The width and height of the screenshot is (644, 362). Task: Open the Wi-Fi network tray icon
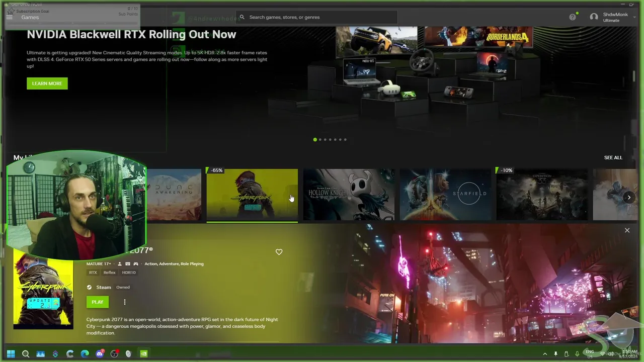(x=603, y=354)
